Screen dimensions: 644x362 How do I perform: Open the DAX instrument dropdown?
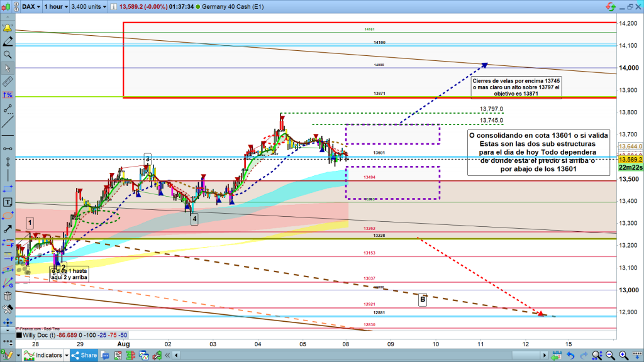tap(29, 7)
